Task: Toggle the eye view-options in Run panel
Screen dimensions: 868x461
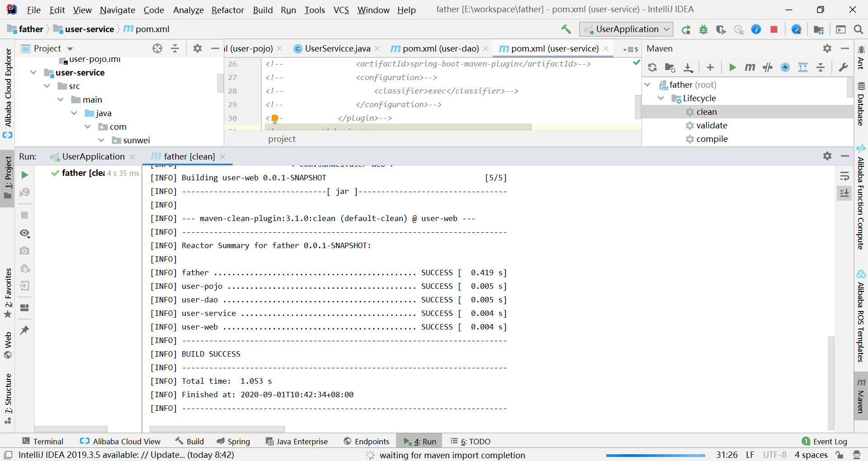Action: (x=25, y=233)
